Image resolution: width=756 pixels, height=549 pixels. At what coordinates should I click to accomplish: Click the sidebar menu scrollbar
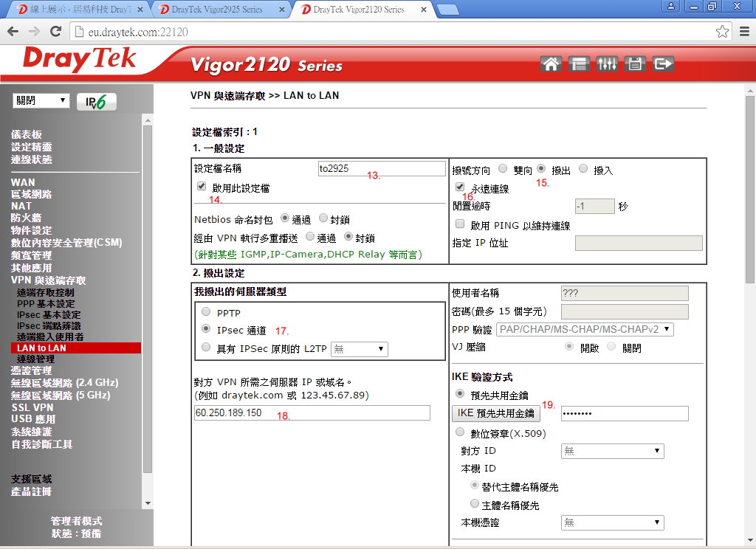coord(148,299)
